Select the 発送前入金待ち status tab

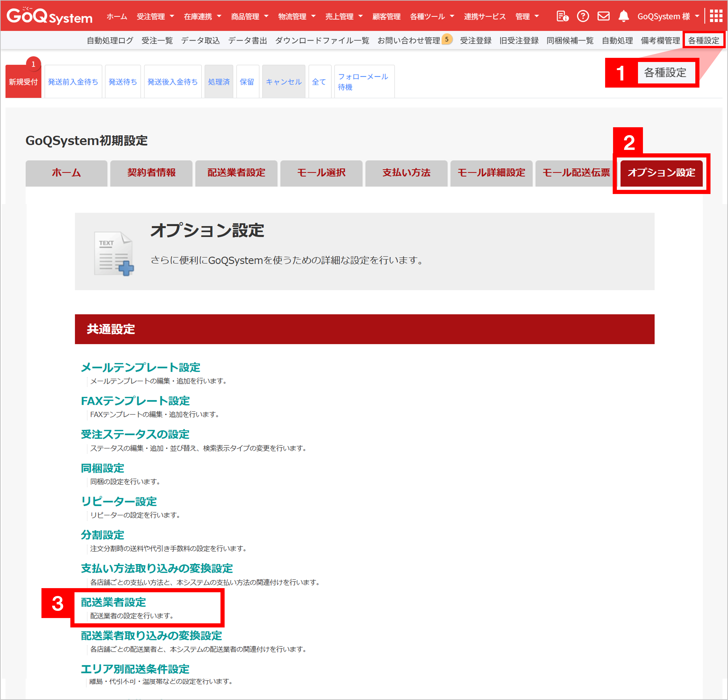(x=73, y=81)
